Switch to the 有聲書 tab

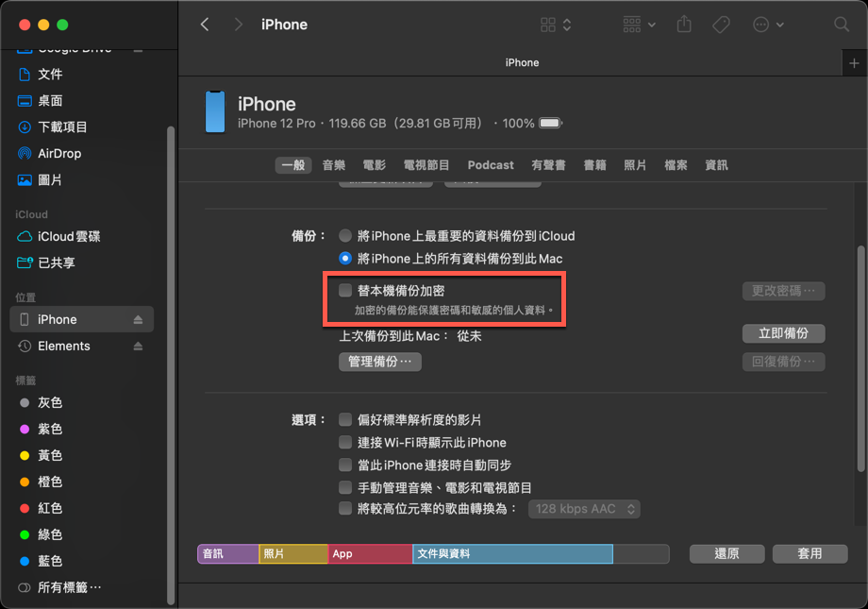[x=548, y=165]
